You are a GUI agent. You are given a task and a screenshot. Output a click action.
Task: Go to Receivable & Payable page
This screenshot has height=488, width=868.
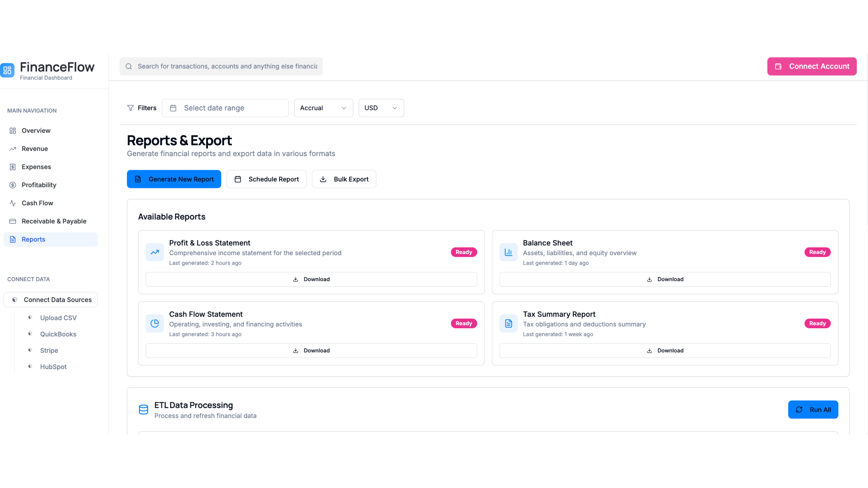54,221
